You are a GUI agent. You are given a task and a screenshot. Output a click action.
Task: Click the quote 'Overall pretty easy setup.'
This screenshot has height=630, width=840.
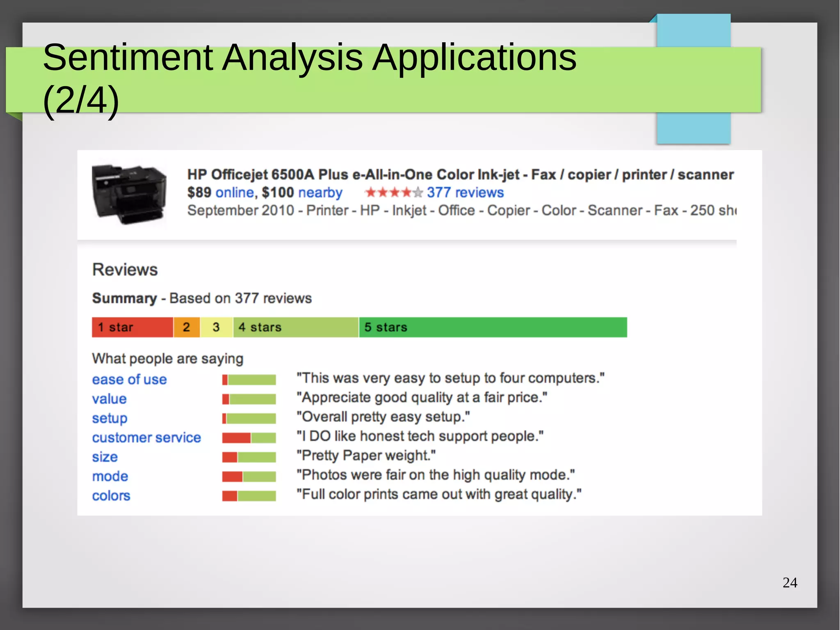click(383, 417)
